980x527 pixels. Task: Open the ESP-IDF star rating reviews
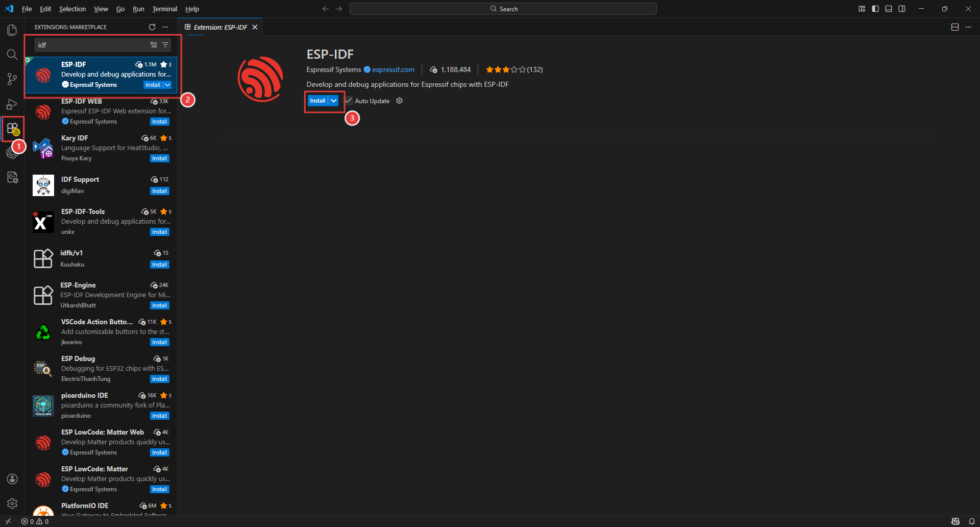[514, 69]
